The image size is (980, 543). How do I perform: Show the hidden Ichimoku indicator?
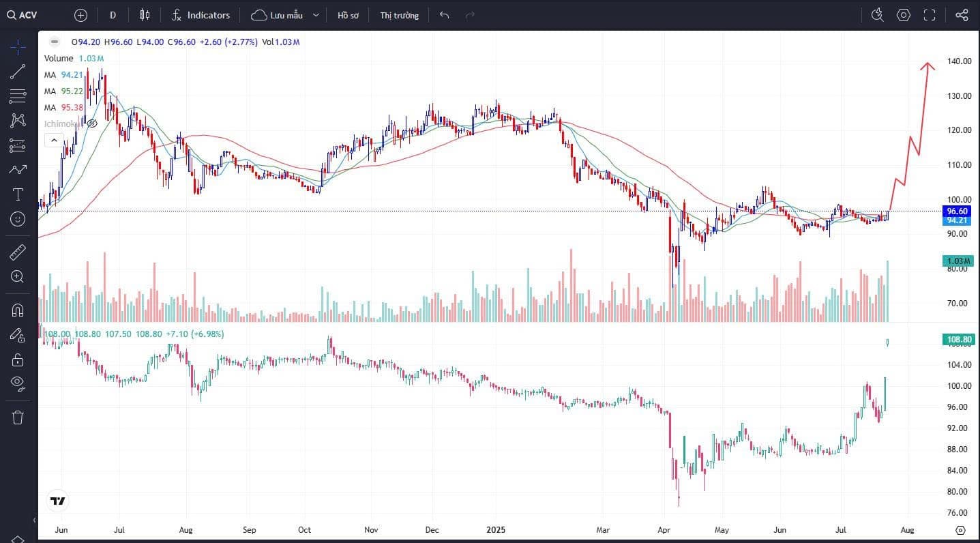[92, 123]
